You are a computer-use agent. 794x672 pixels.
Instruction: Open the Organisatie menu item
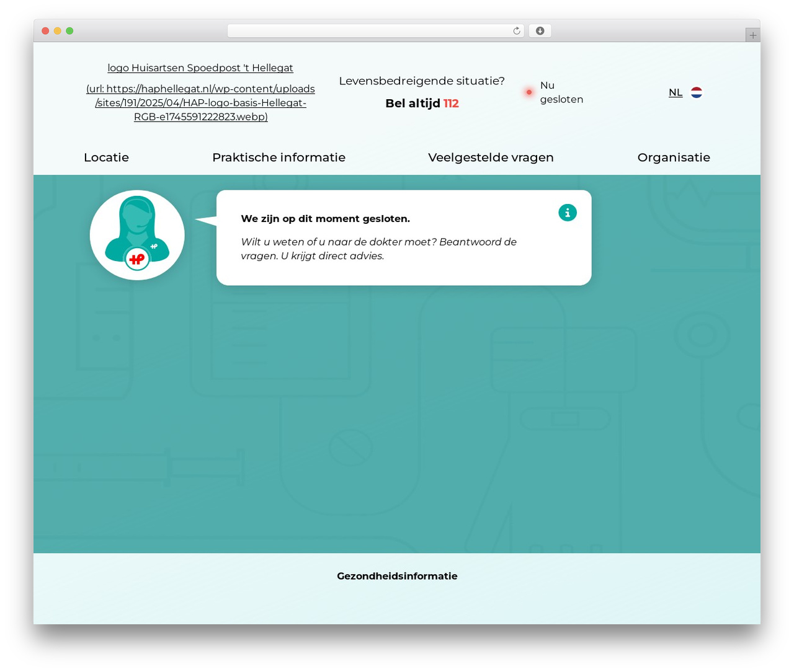(x=674, y=157)
